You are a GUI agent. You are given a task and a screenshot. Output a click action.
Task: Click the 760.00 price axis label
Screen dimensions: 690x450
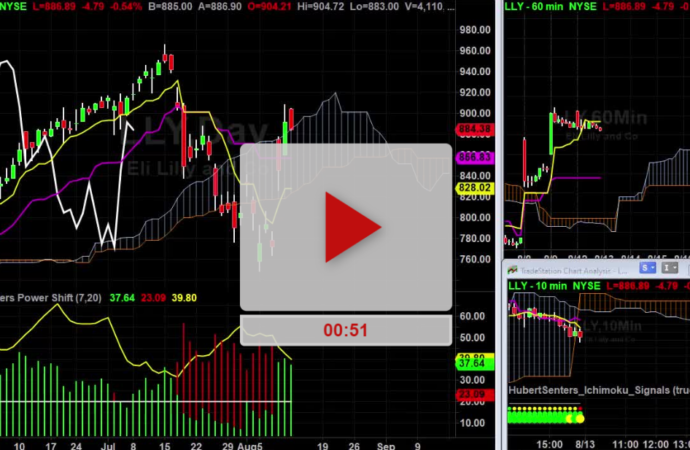pyautogui.click(x=475, y=259)
